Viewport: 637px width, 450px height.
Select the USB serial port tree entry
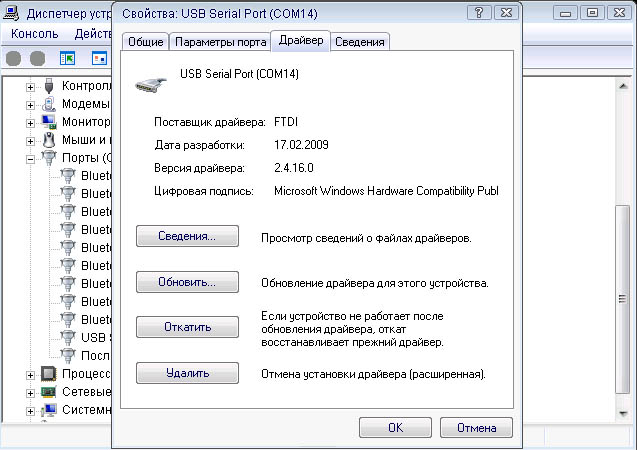(x=93, y=338)
